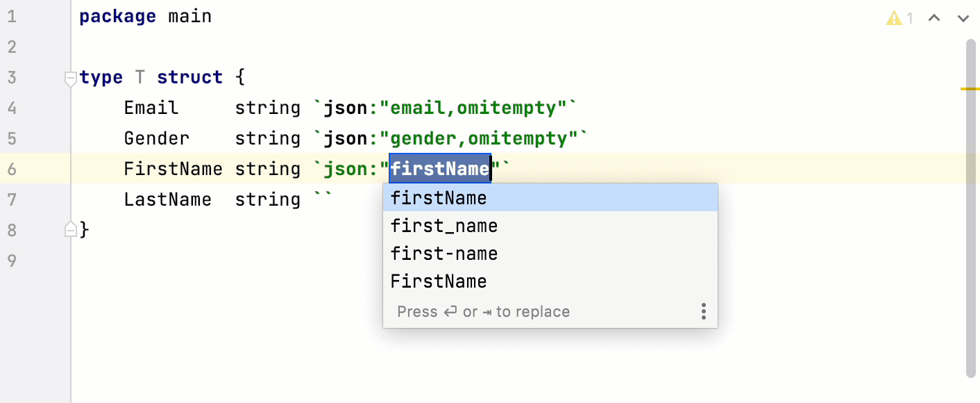
Task: Confirm the highlighted firstName suggestion
Action: pyautogui.click(x=439, y=198)
